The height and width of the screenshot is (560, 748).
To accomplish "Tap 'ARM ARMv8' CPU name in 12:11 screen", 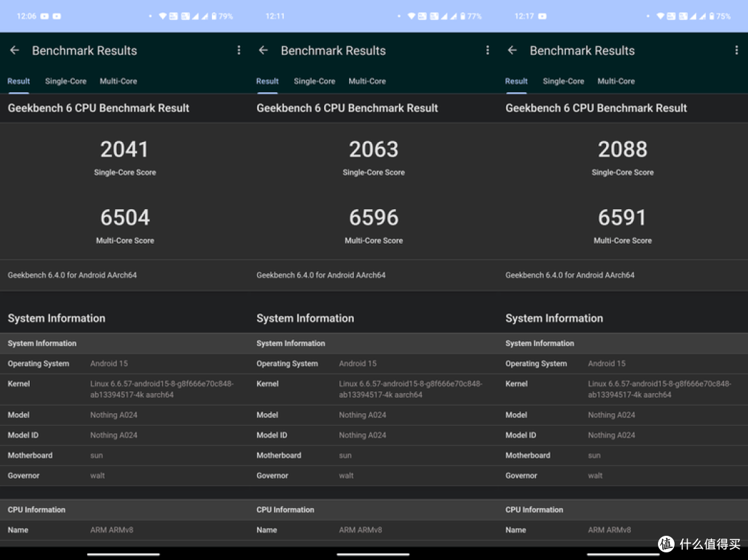I will pos(361,530).
